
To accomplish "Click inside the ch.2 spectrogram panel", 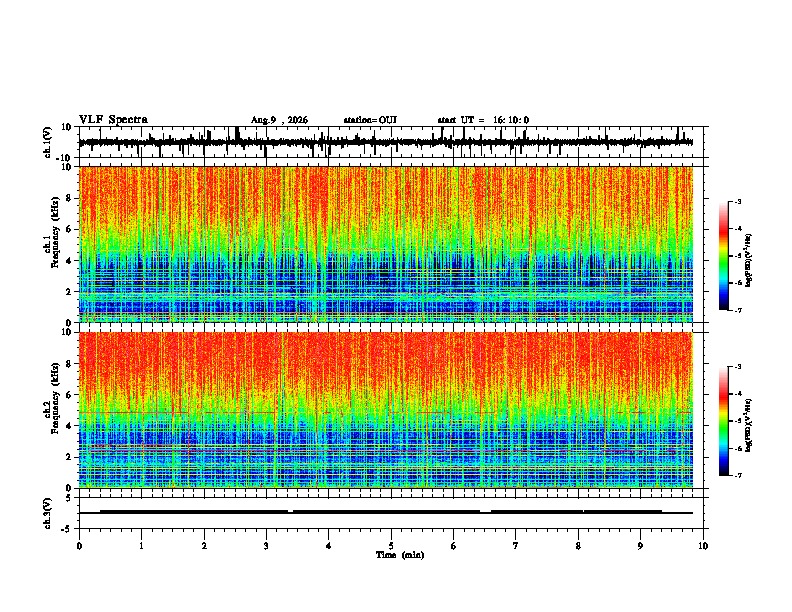I will point(386,410).
